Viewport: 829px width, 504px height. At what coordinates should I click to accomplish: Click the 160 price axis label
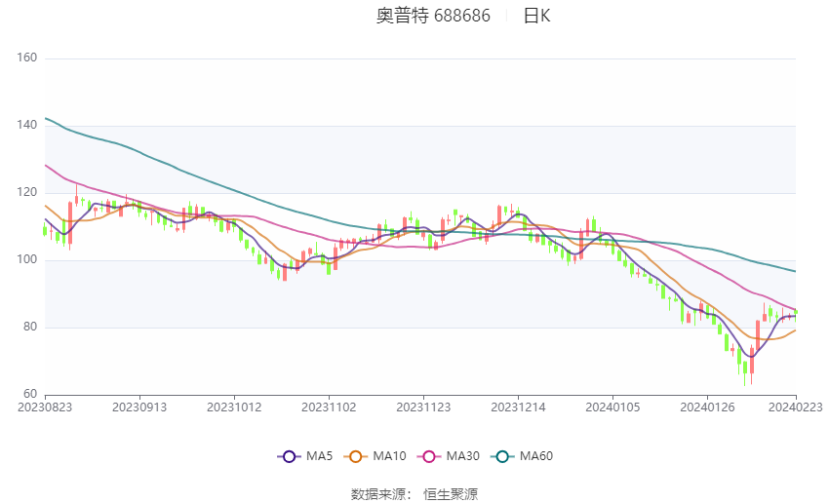(27, 58)
